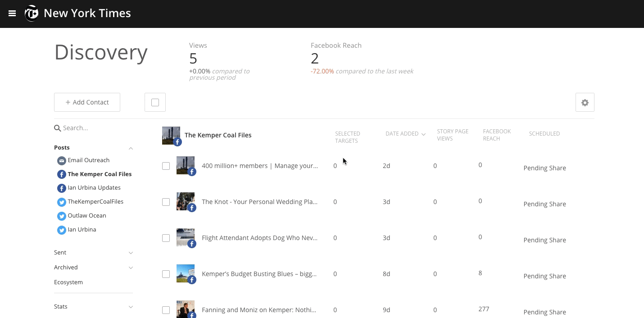Open the Flight Attendant Adopts Dog post
Screen dimensions: 644x318
tap(259, 238)
